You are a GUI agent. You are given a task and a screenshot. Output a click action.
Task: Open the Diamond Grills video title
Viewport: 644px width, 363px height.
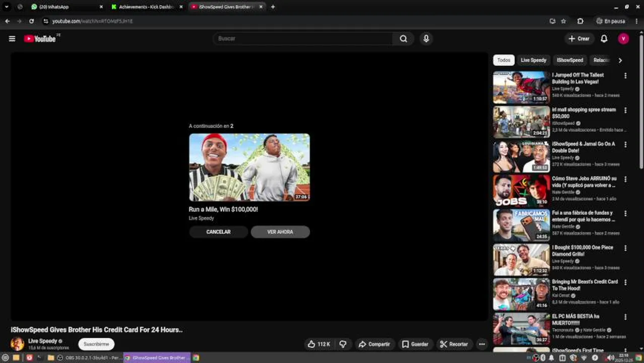pyautogui.click(x=583, y=251)
